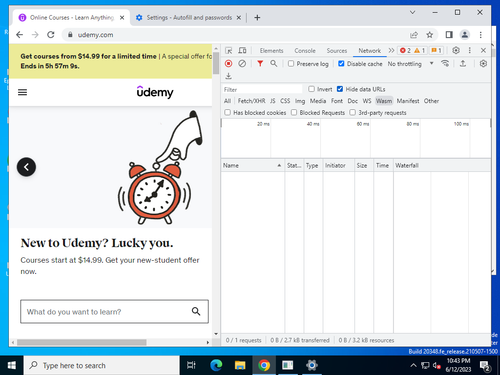Screen dimensions: 500x375
Task: Go back to previous page
Action: click(20, 35)
